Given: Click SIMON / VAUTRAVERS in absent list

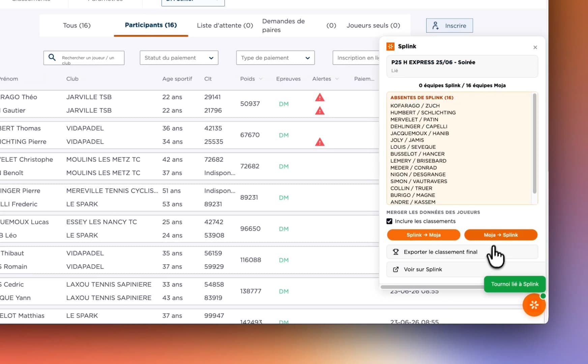Looking at the screenshot, I should 419,181.
